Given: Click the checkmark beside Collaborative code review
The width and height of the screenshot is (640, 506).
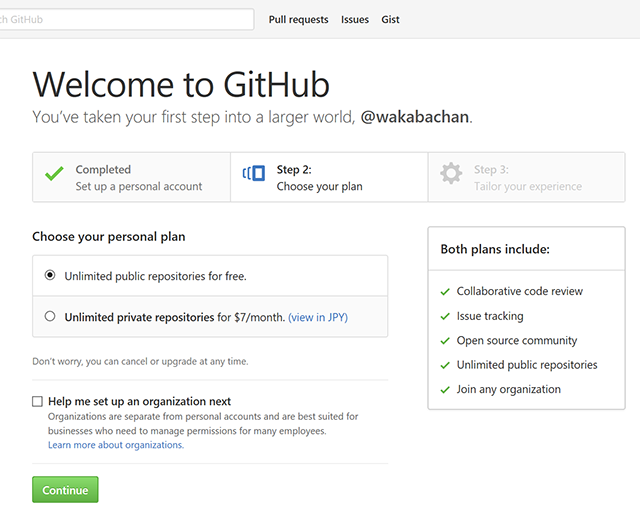Looking at the screenshot, I should coord(445,292).
